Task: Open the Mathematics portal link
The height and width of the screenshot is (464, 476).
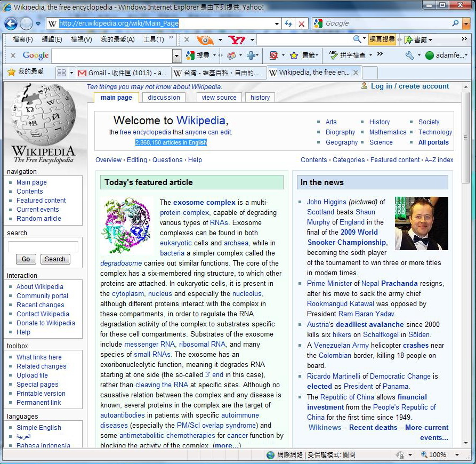Action: 388,132
